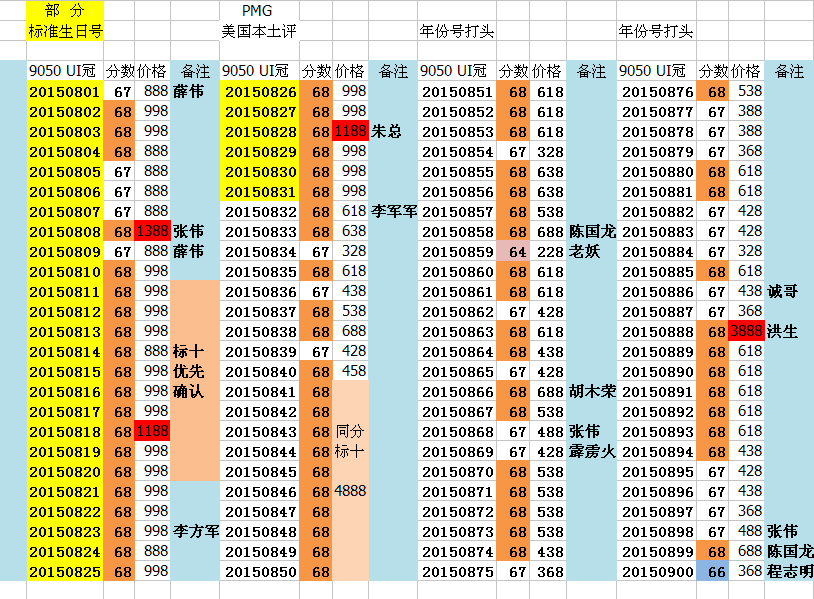The height and width of the screenshot is (599, 814).
Task: Click the blue score cell showing 66
Action: pos(715,571)
